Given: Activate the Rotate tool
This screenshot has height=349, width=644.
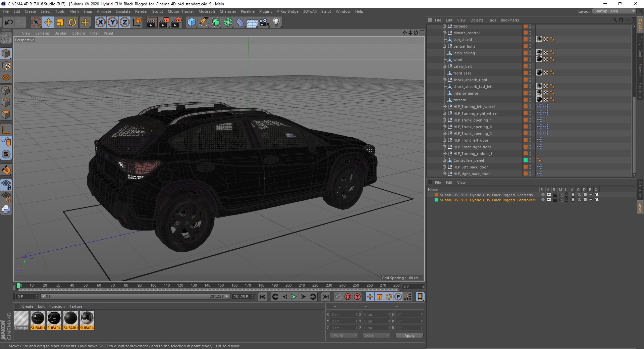Looking at the screenshot, I should point(72,22).
